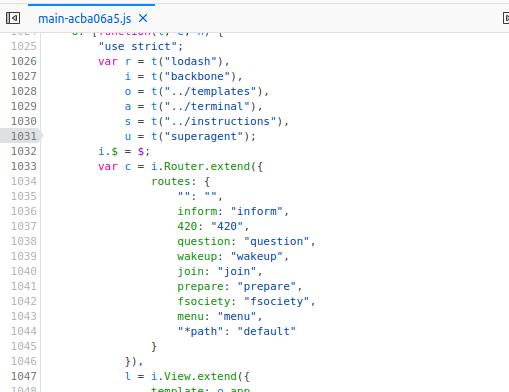Click the "lodash" string in code
Screen dimensions: 509x392
(x=190, y=61)
